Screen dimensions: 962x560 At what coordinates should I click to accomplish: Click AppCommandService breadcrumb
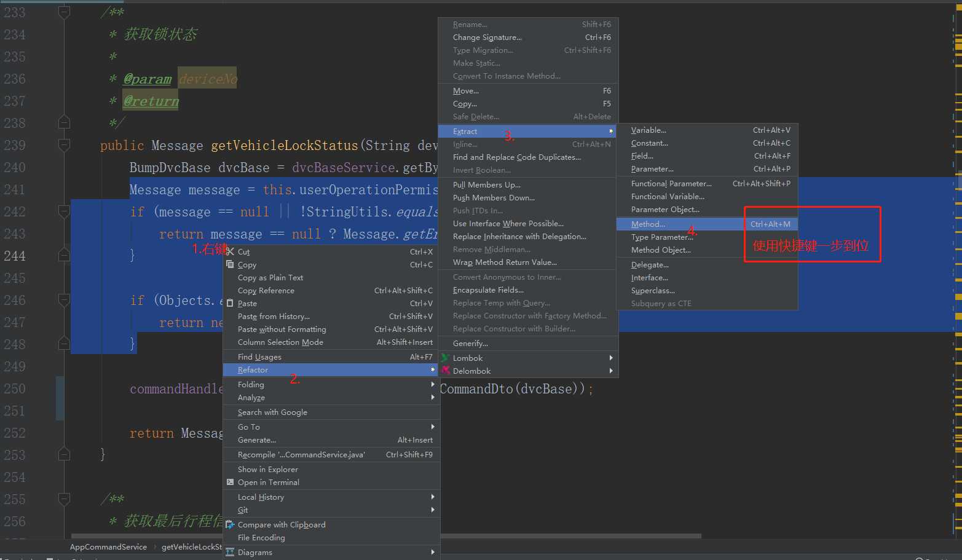click(x=108, y=546)
